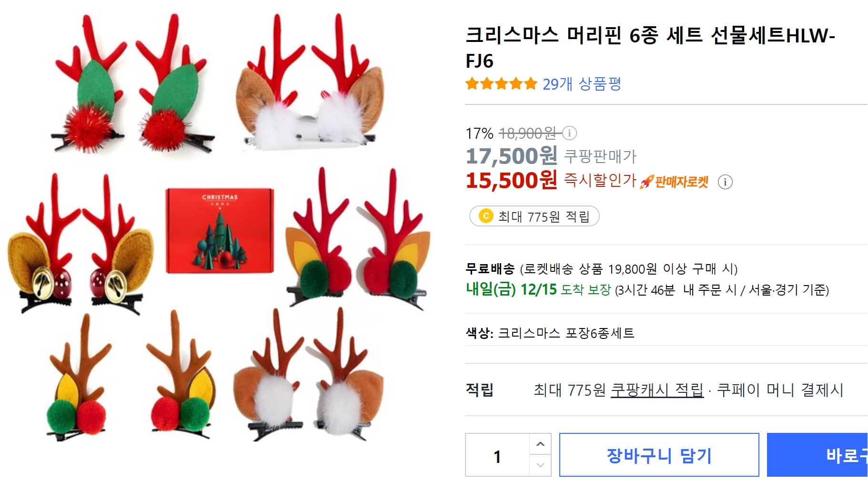Click the info icon next to 판매자로켓

[x=726, y=181]
